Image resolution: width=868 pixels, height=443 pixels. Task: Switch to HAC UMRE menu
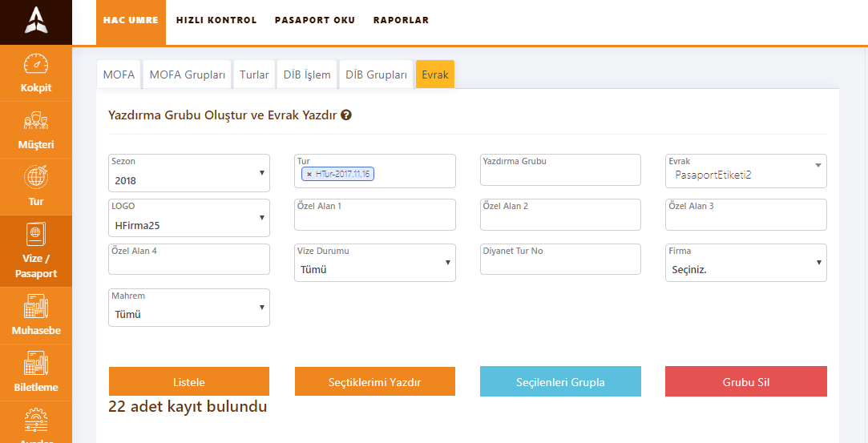pyautogui.click(x=131, y=22)
